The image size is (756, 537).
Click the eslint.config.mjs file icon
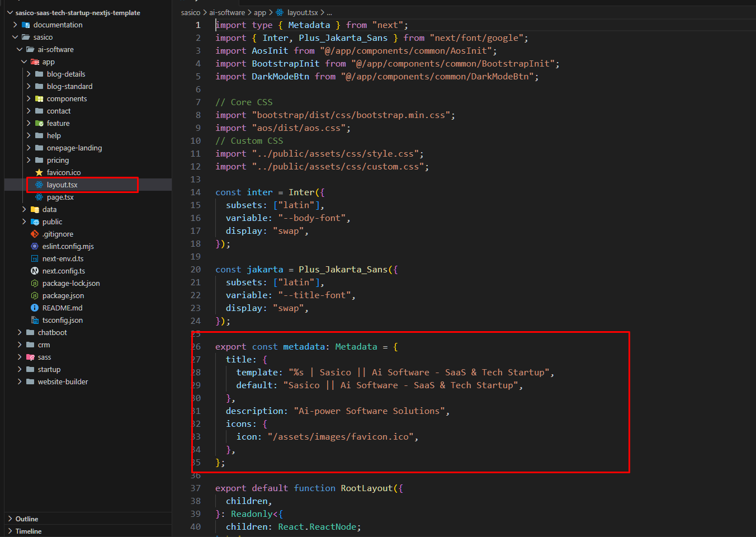[x=35, y=246]
